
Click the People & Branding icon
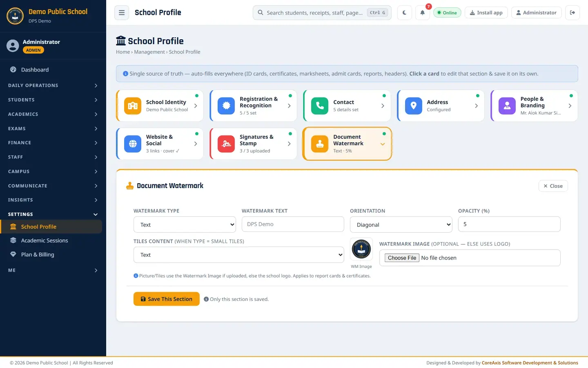[x=507, y=106]
